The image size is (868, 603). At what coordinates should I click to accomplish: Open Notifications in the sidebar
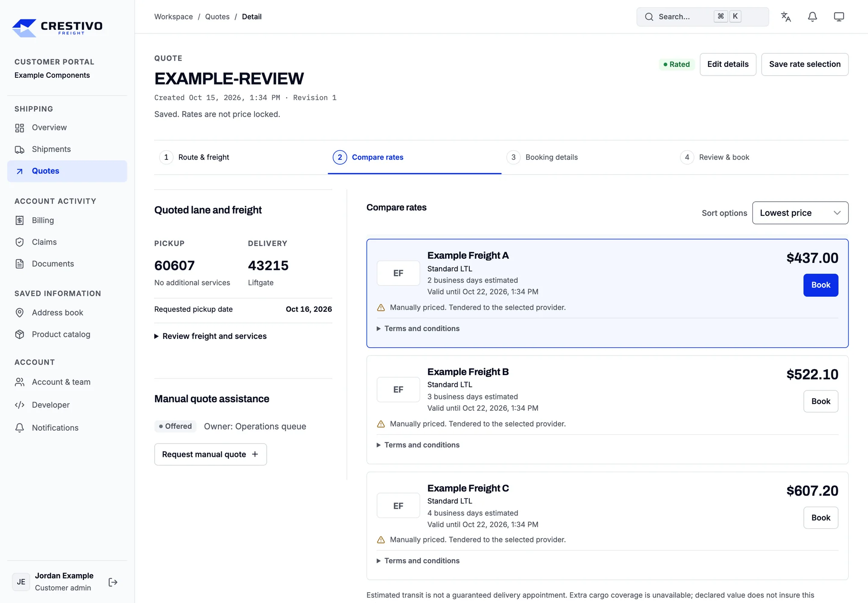point(67,427)
